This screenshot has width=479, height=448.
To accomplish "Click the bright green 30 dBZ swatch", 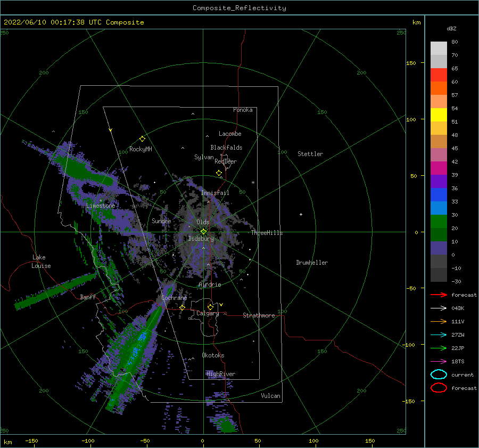I will point(439,222).
